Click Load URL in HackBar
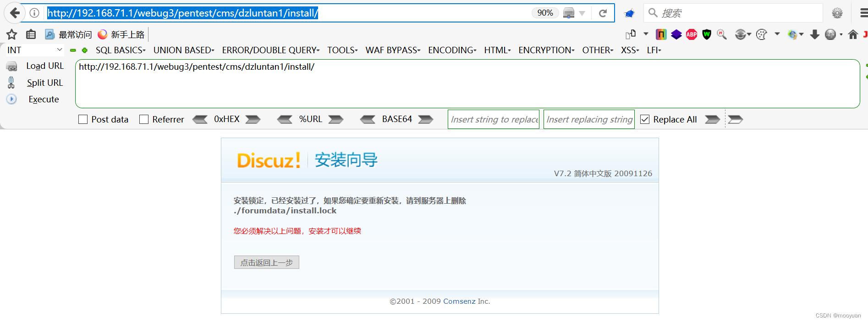 pyautogui.click(x=45, y=66)
